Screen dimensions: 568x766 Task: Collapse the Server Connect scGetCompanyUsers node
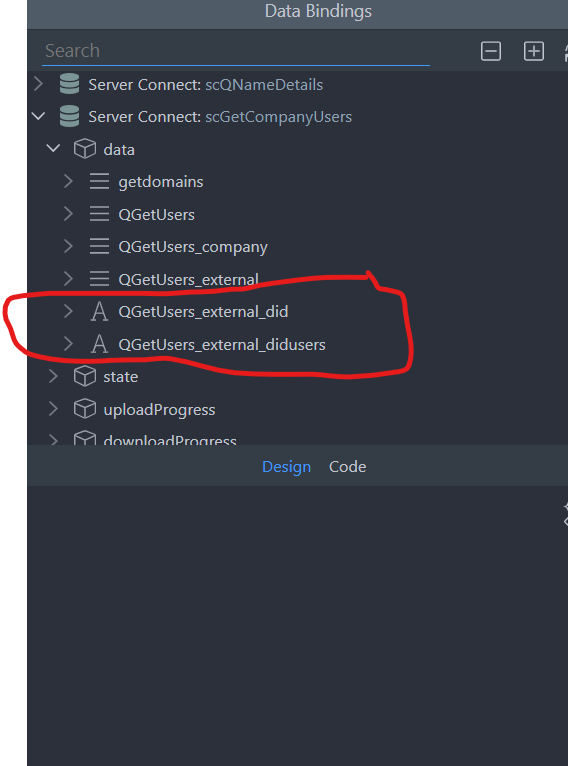38,116
